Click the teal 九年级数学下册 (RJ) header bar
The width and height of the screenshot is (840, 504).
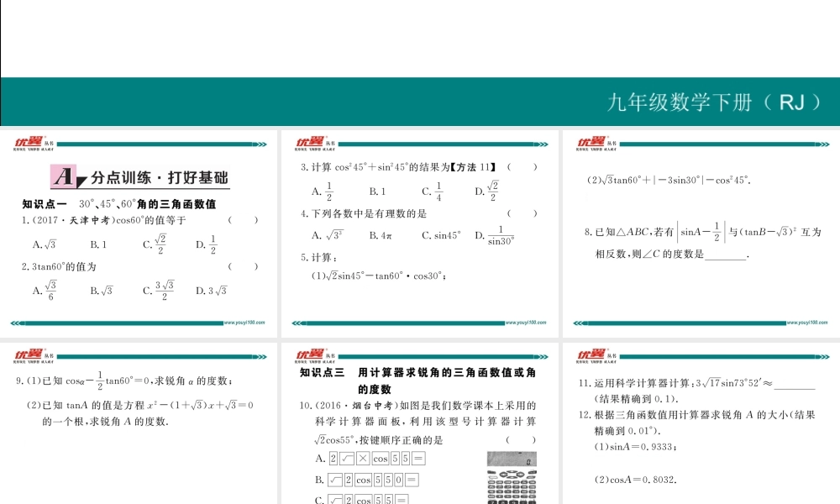(x=420, y=102)
